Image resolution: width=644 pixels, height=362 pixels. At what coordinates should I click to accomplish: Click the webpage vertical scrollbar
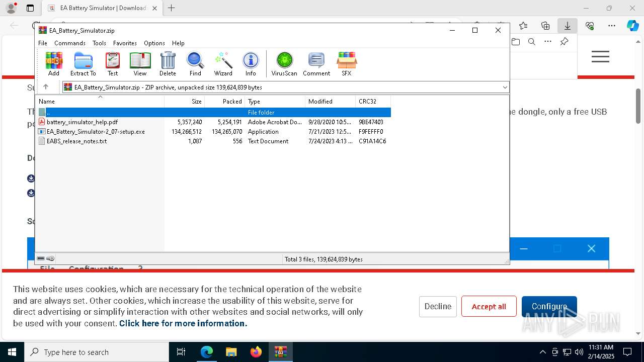click(x=638, y=106)
